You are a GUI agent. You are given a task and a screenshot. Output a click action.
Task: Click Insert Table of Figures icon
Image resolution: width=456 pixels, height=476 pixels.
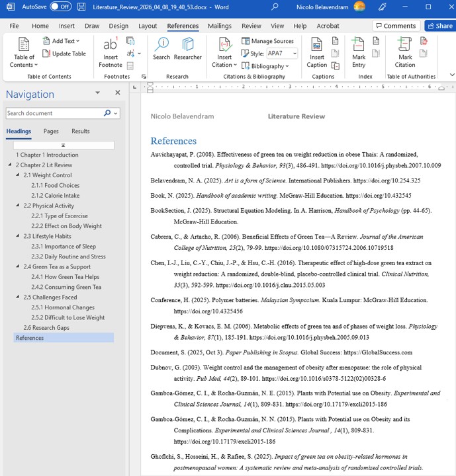(335, 41)
